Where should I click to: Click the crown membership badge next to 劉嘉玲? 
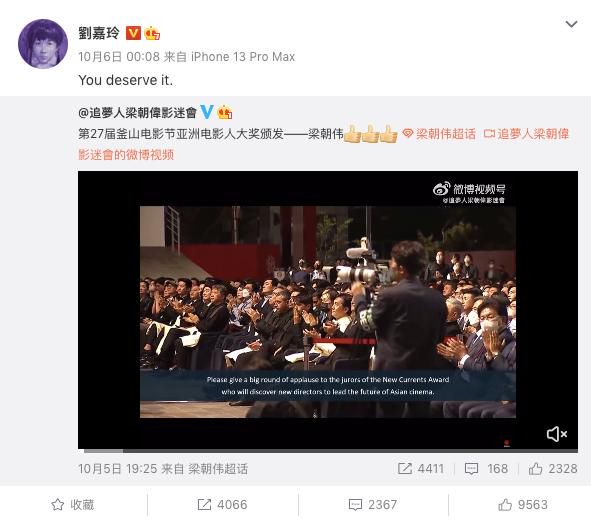[x=152, y=33]
